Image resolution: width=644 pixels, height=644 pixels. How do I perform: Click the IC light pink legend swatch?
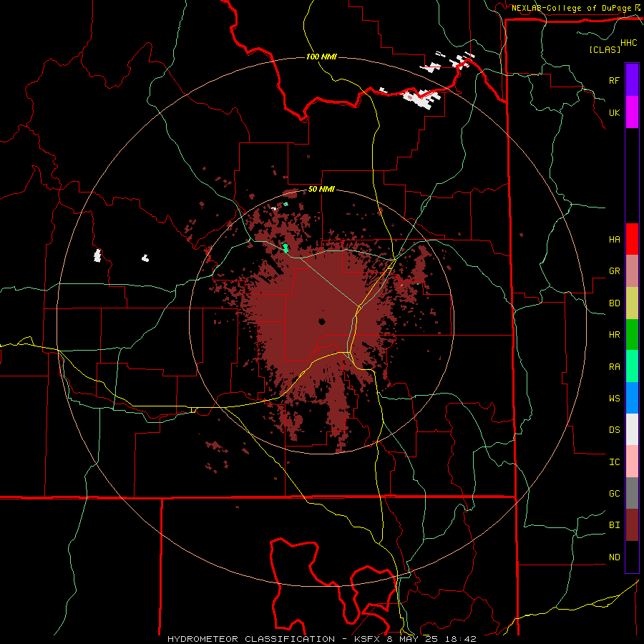[x=632, y=462]
